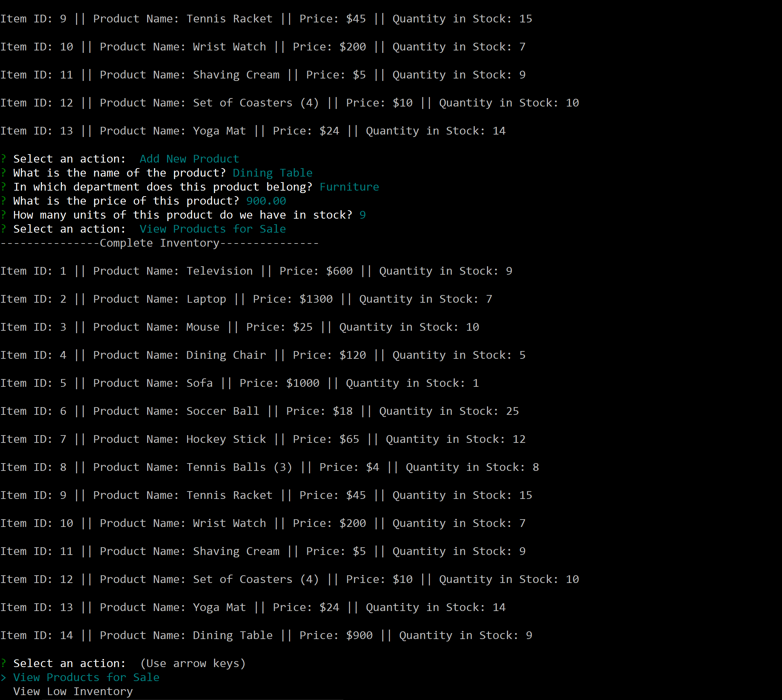The image size is (782, 700).
Task: Click 'Item ID: 5' Sofa row
Action: tap(240, 383)
